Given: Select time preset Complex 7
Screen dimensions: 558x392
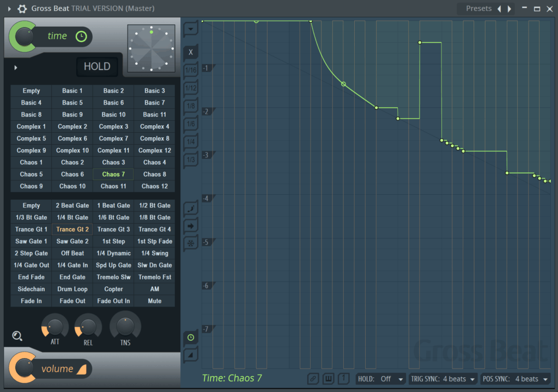Looking at the screenshot, I should coord(113,138).
